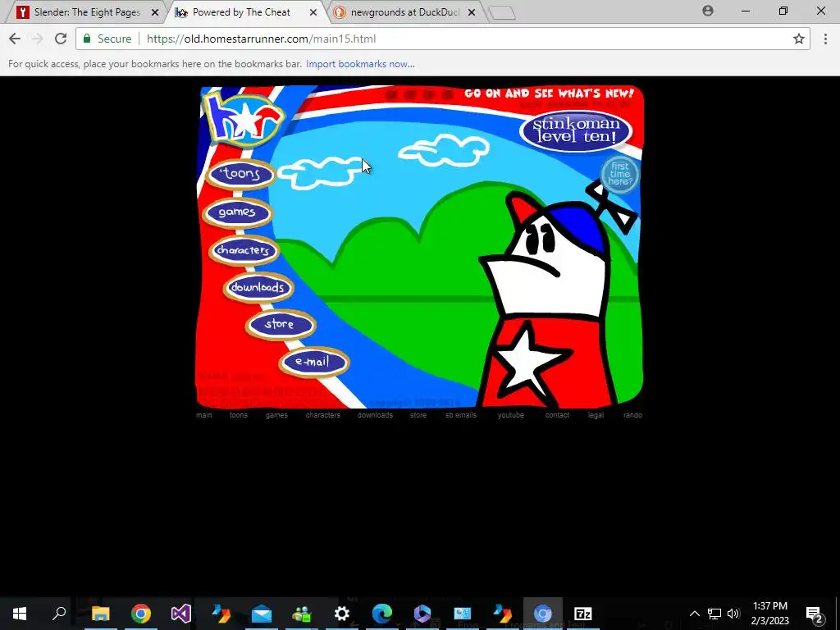Viewport: 840px width, 630px height.
Task: Close the 'Powered by The Cheat' tab
Action: point(313,12)
